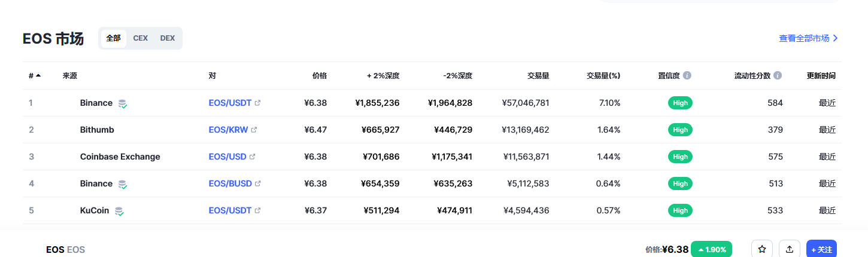Viewport: 868px width, 257px height.
Task: Switch to the CEX filter tab
Action: [140, 38]
